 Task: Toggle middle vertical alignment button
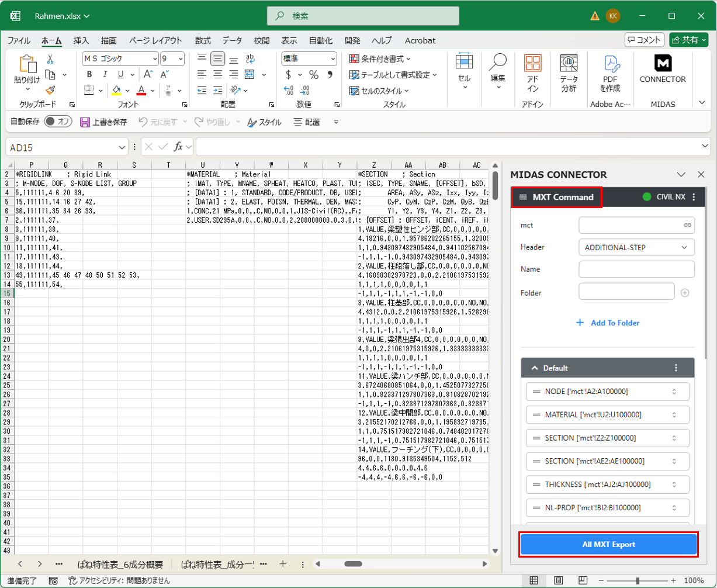pyautogui.click(x=217, y=58)
